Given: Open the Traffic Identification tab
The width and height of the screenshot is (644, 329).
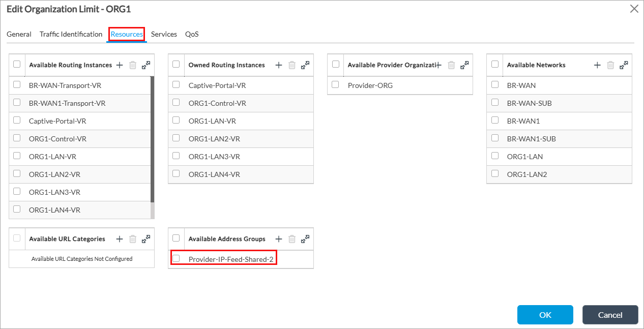Looking at the screenshot, I should pos(71,34).
